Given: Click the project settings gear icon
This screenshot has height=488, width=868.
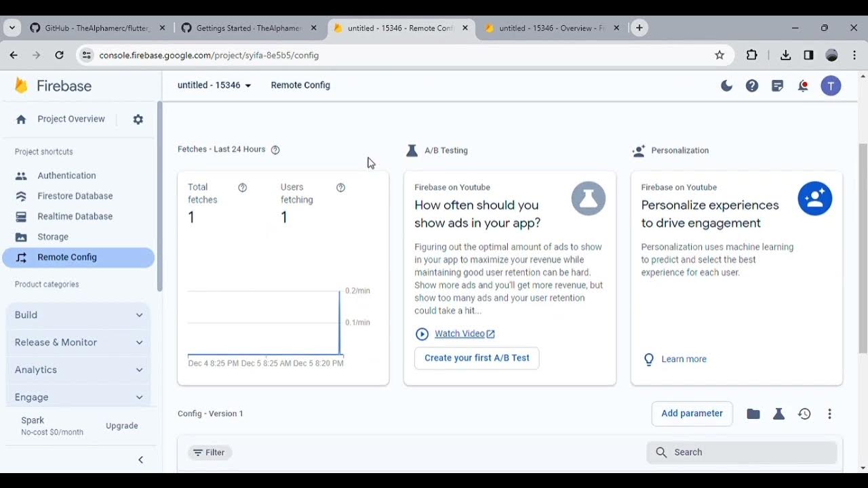Looking at the screenshot, I should pyautogui.click(x=138, y=119).
